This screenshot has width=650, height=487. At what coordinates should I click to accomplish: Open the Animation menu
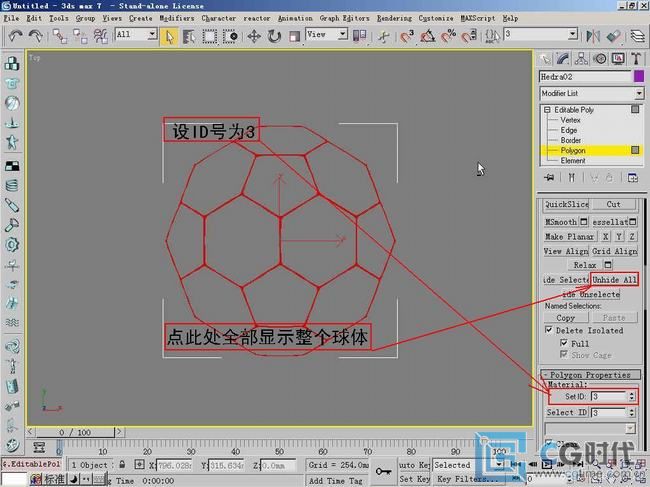click(295, 18)
